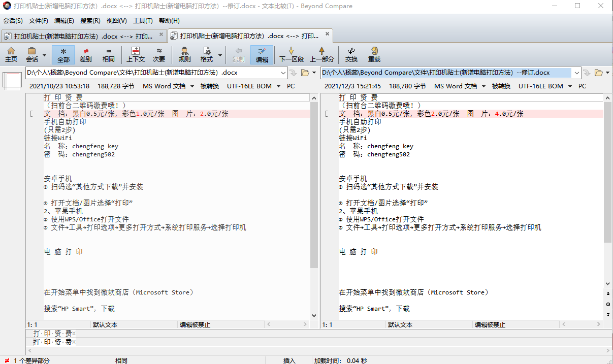Click the 上下文 (Context) toolbar button

click(x=136, y=54)
